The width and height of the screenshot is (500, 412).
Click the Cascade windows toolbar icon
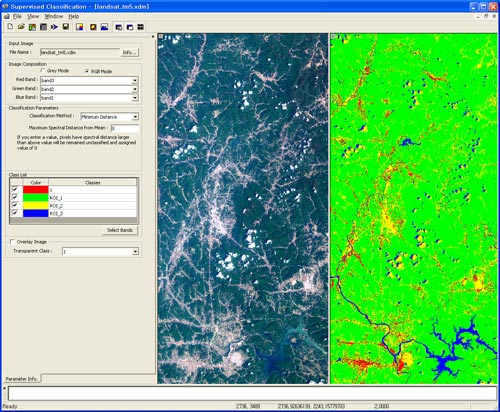pyautogui.click(x=119, y=27)
